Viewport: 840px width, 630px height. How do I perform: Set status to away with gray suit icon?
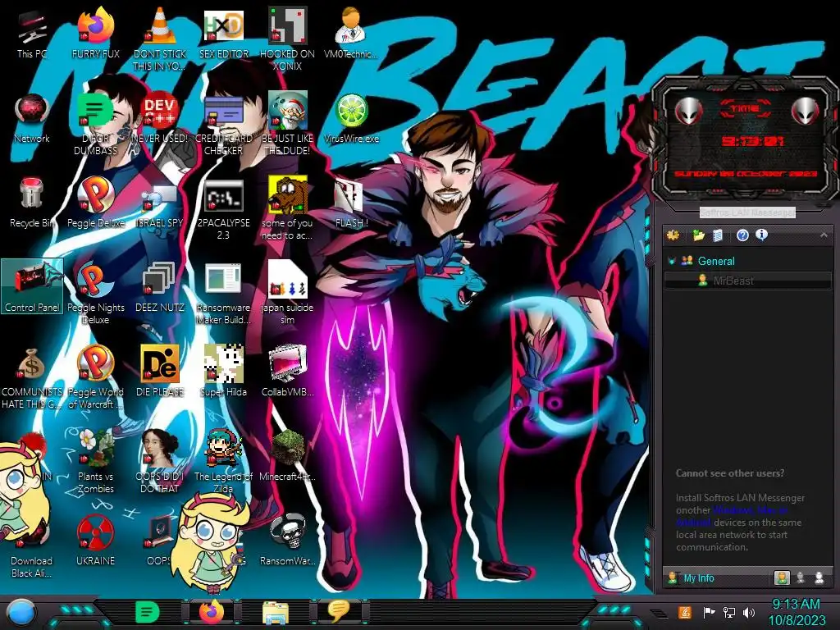pos(801,577)
